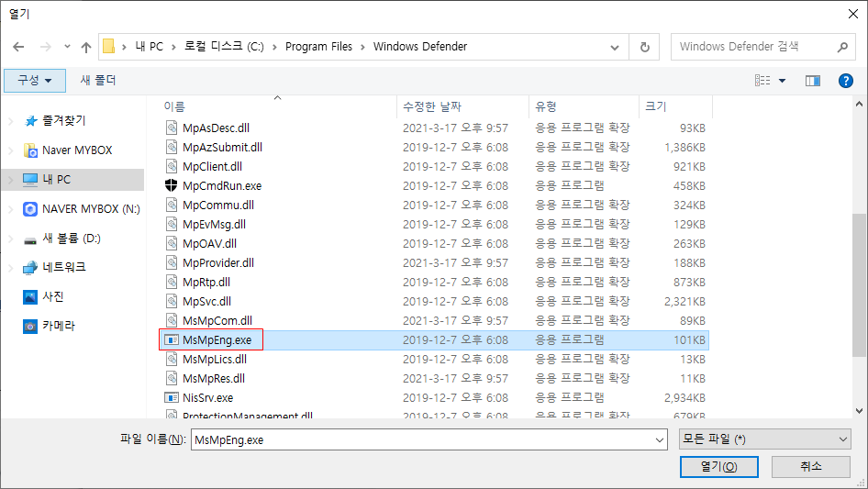This screenshot has height=489, width=868.
Task: Click the 새 폴더 button
Action: coord(98,81)
